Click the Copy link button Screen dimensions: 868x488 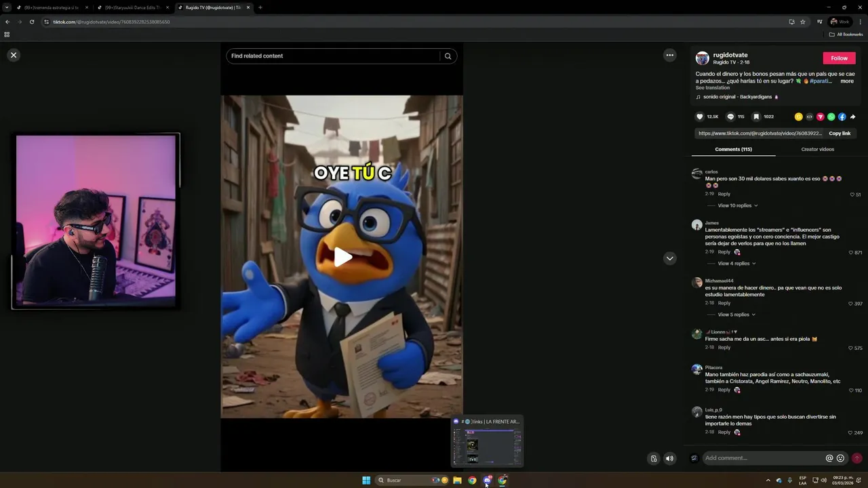840,134
